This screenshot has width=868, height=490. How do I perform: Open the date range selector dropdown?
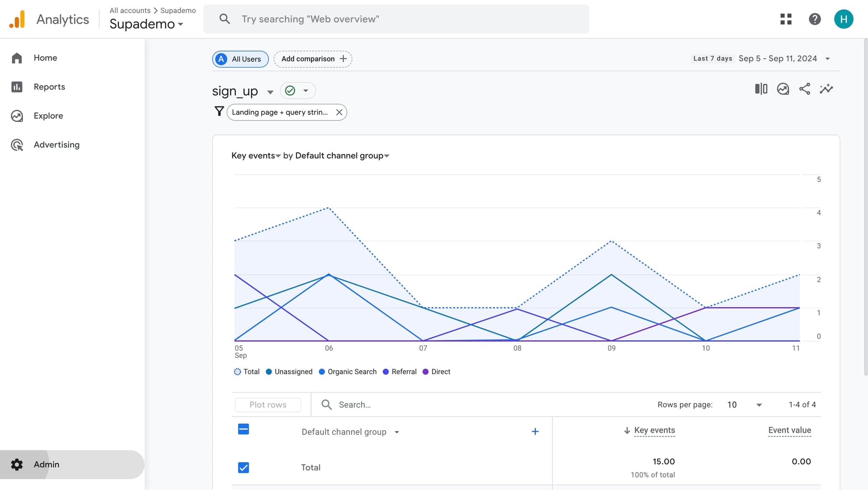pyautogui.click(x=827, y=59)
